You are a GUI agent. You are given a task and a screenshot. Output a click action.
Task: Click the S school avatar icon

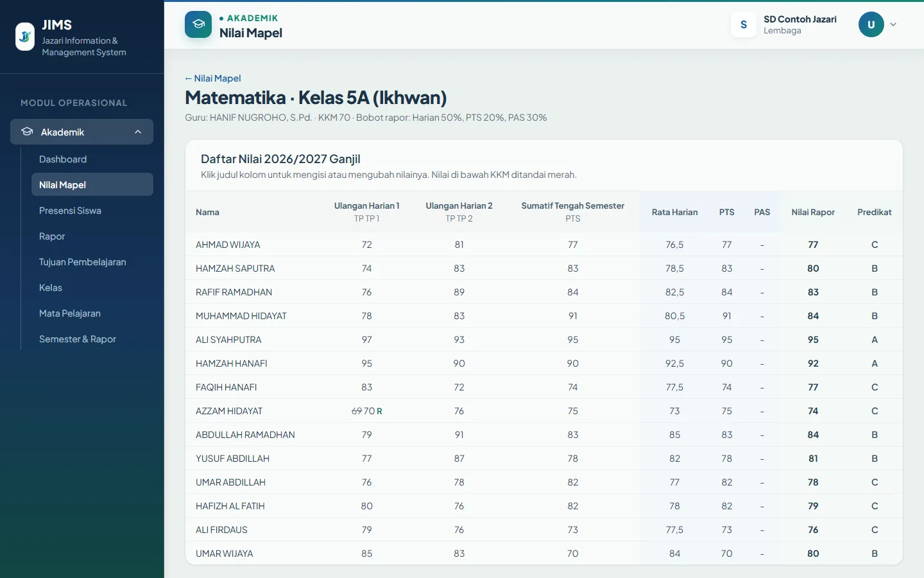point(744,24)
